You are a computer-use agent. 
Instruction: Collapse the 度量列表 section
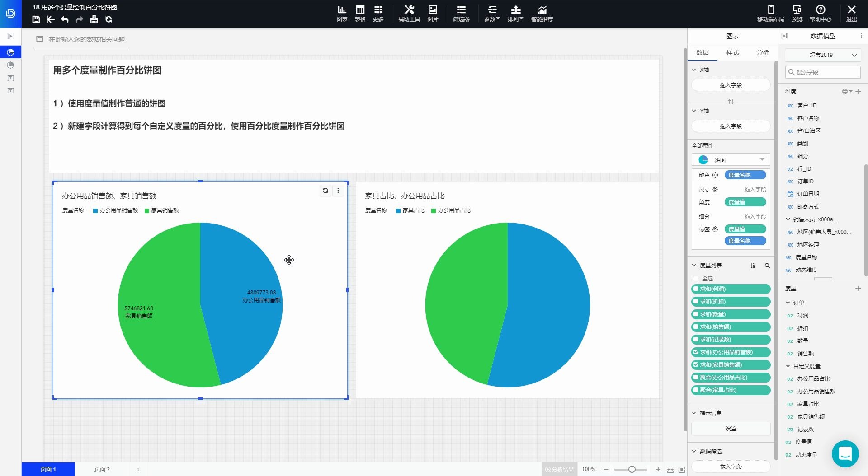694,266
